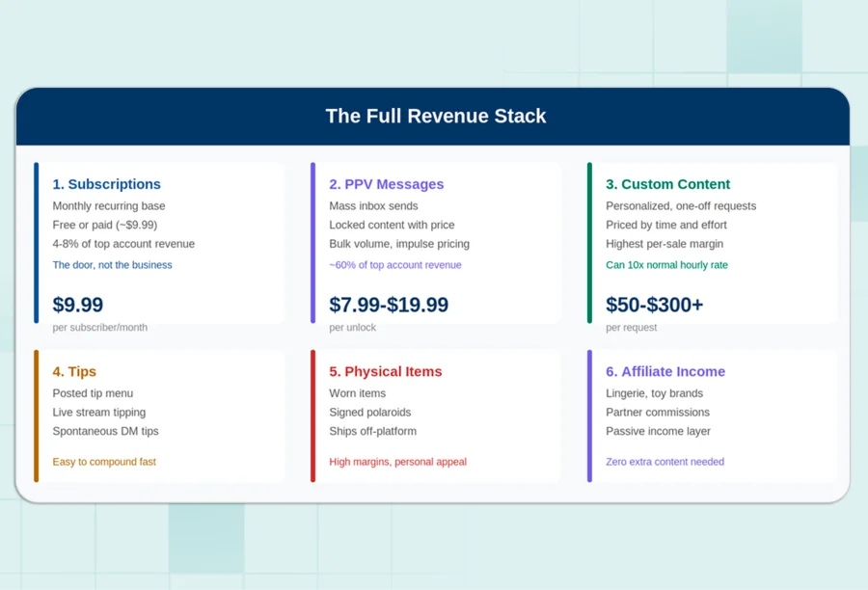The height and width of the screenshot is (590, 868).
Task: Click 'Mass inbox sends' line
Action: click(373, 206)
